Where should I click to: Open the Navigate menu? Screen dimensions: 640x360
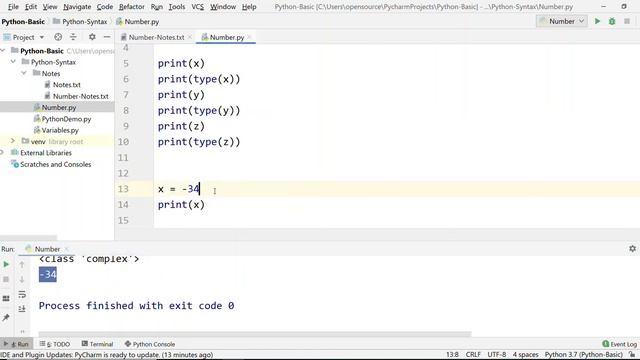coord(77,7)
